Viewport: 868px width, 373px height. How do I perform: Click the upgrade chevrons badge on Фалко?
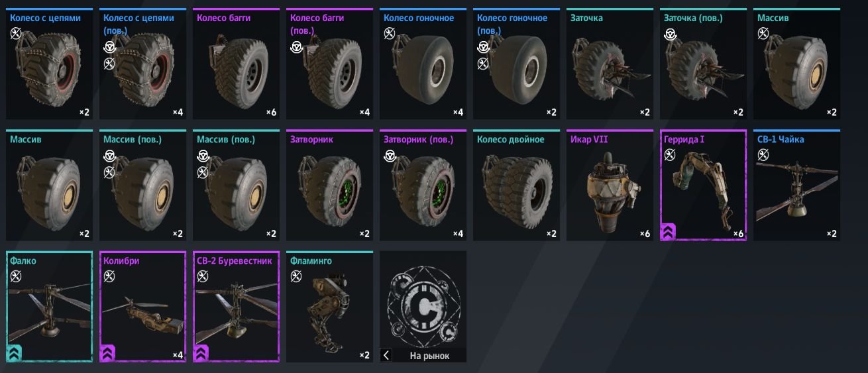click(x=15, y=353)
